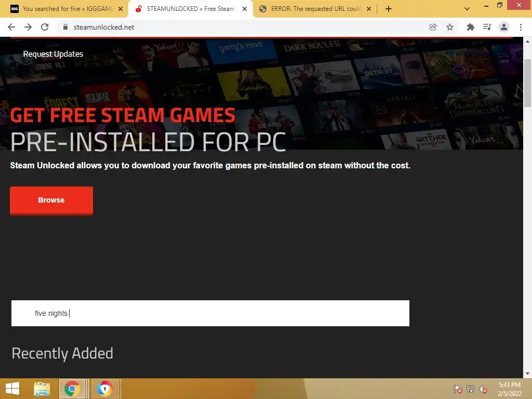
Task: Close the STEAMUNLOCKED tab
Action: (x=245, y=9)
